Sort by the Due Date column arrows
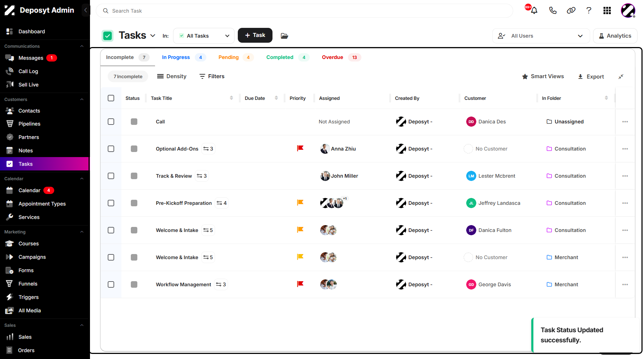 (276, 98)
